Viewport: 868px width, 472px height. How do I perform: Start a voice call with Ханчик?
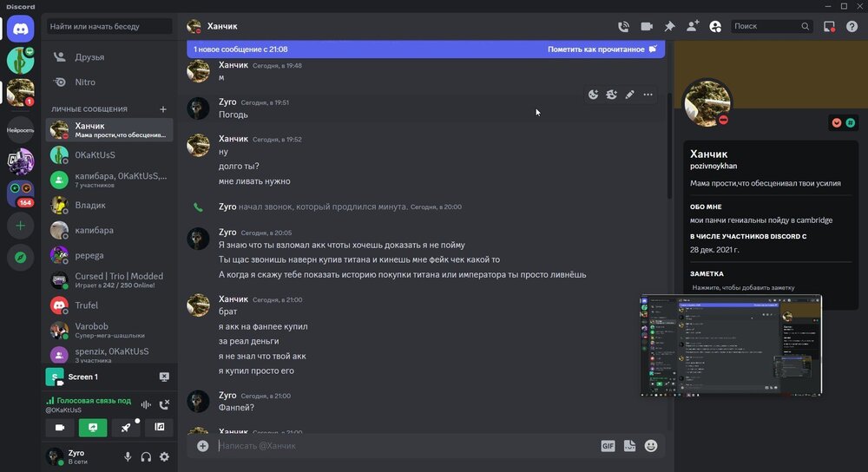click(623, 26)
